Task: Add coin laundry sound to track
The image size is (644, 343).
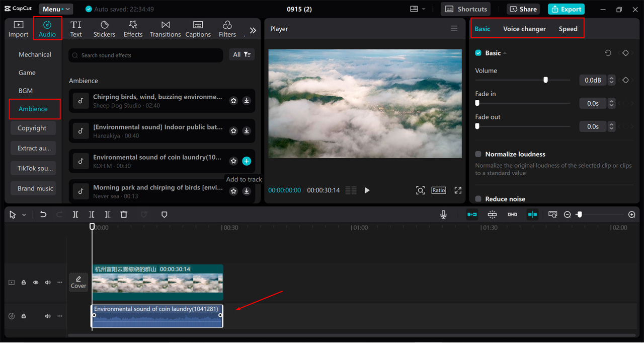Action: point(247,161)
